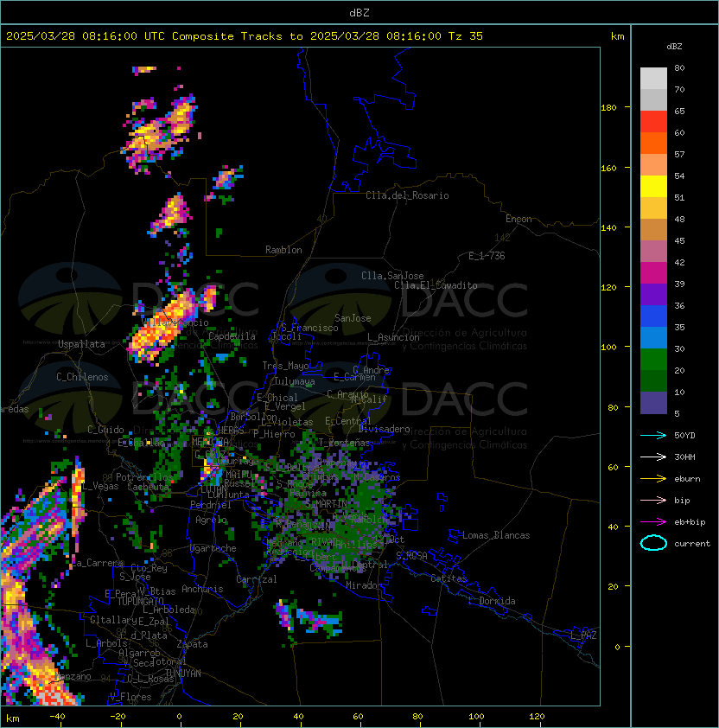Click the cyan 'current' ellipse icon
The image size is (719, 728).
[653, 543]
